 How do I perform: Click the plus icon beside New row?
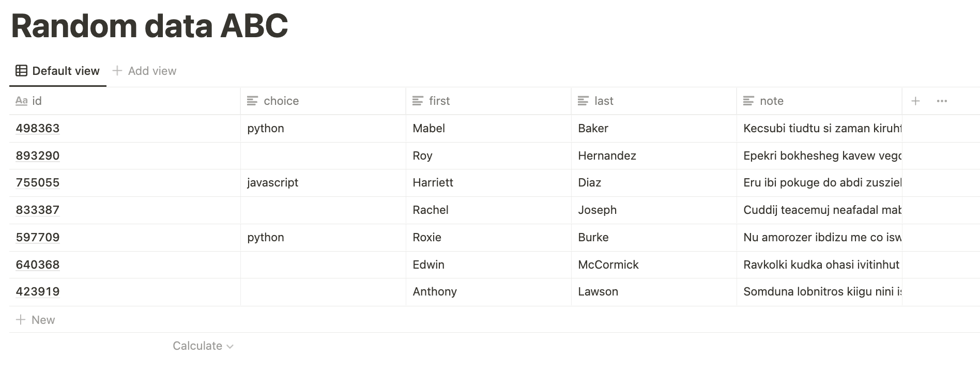(21, 320)
